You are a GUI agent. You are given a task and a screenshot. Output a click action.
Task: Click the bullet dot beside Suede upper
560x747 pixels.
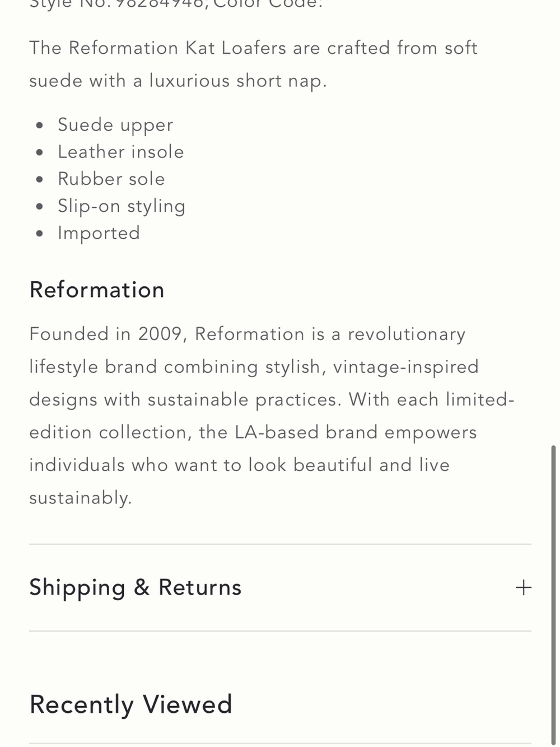click(x=39, y=126)
